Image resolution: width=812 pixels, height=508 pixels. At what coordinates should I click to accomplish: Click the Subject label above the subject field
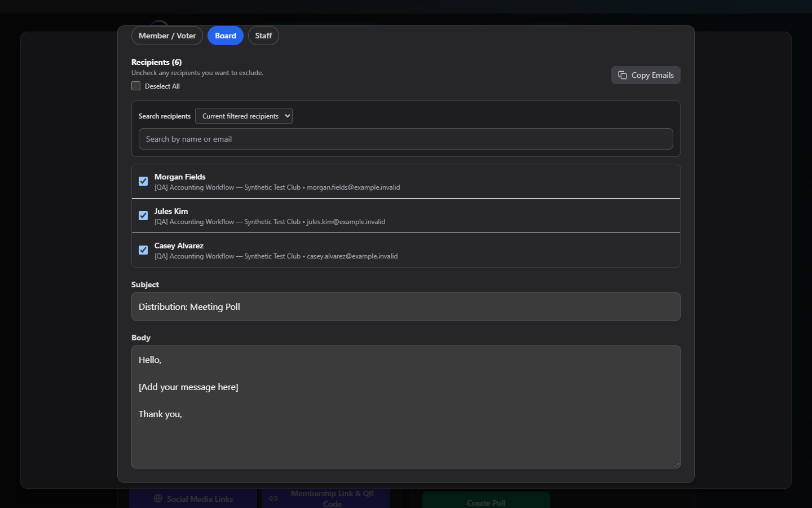point(145,284)
